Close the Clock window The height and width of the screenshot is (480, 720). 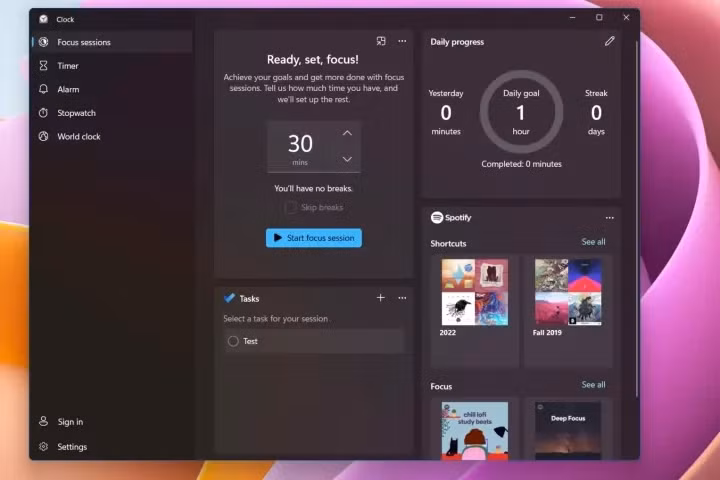[626, 18]
